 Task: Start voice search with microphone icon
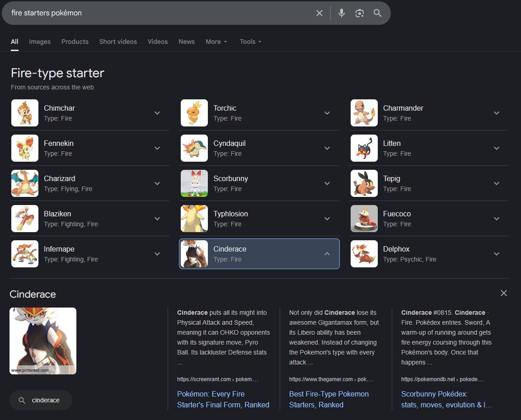[341, 13]
